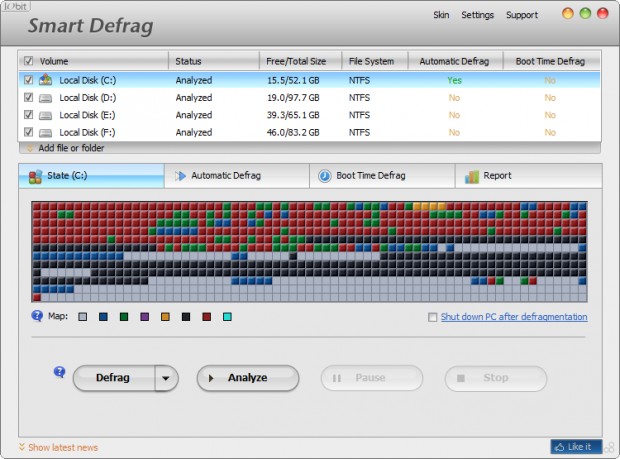Image resolution: width=620 pixels, height=459 pixels.
Task: Click Shut down PC after defragmentation link
Action: [x=514, y=317]
